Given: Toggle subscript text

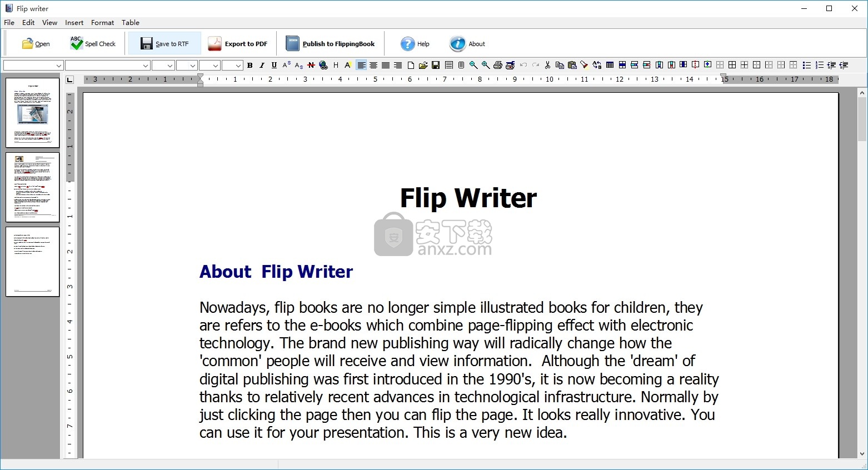Looking at the screenshot, I should coord(299,66).
